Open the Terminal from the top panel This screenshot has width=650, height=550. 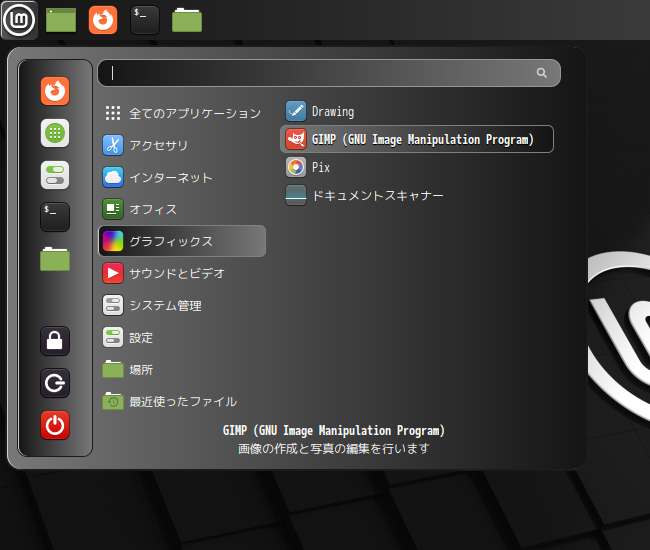[x=145, y=20]
